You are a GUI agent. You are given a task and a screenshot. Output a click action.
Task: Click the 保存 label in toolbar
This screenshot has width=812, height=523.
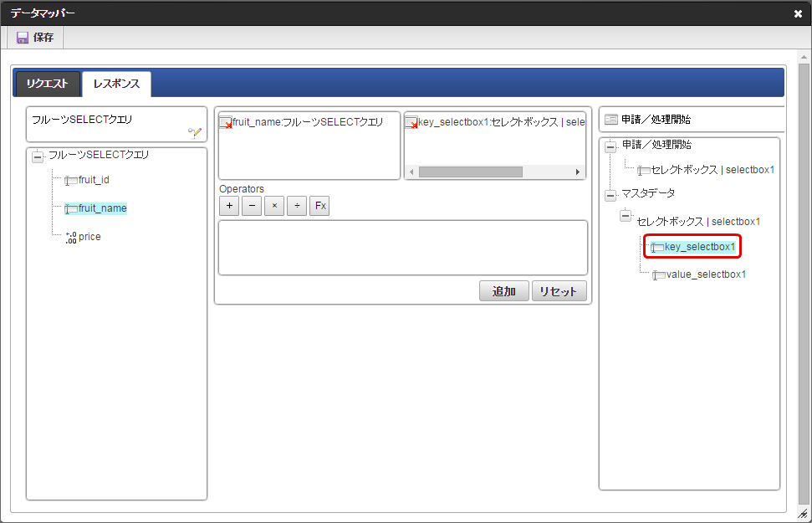pyautogui.click(x=43, y=38)
